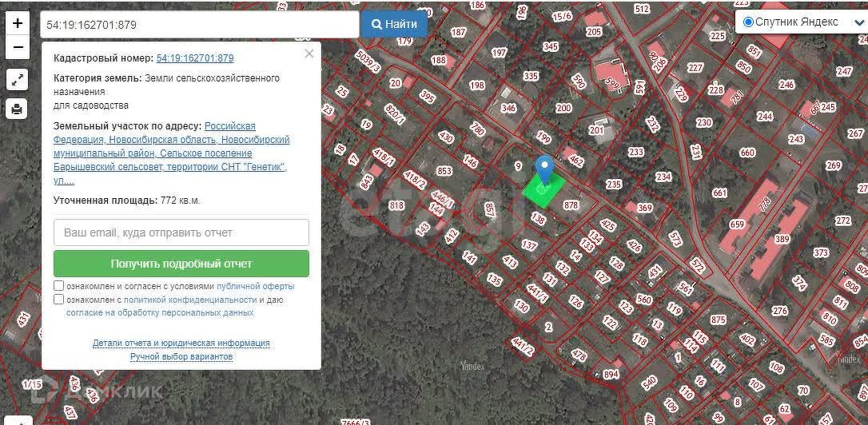Check the public offer agreement checkbox
868x425 pixels.
[58, 286]
